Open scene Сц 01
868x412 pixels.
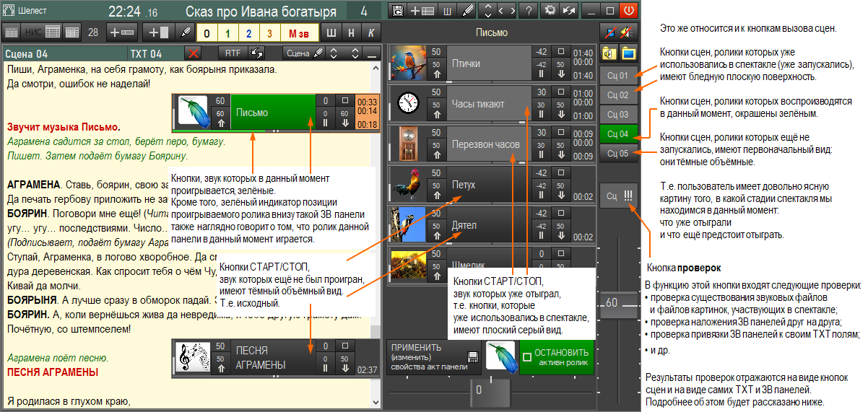tap(618, 75)
